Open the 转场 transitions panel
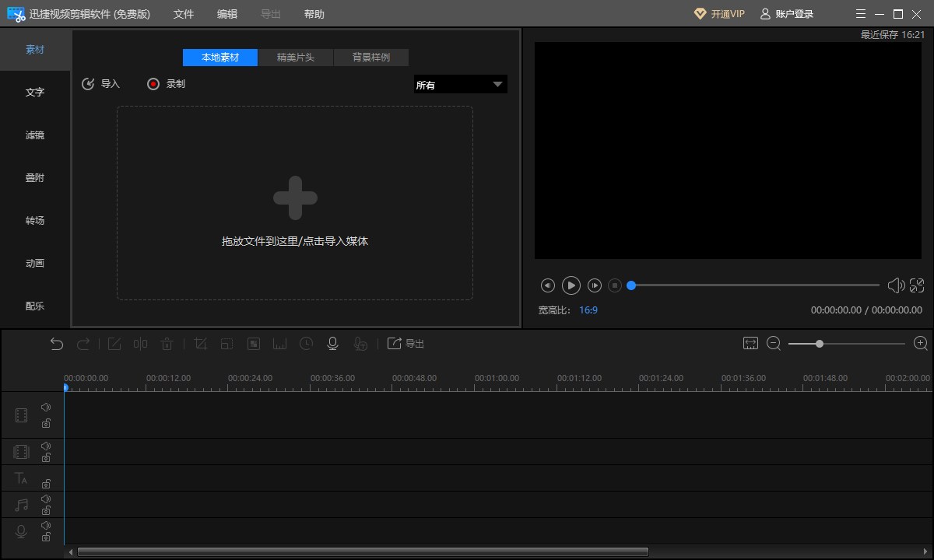 tap(35, 220)
